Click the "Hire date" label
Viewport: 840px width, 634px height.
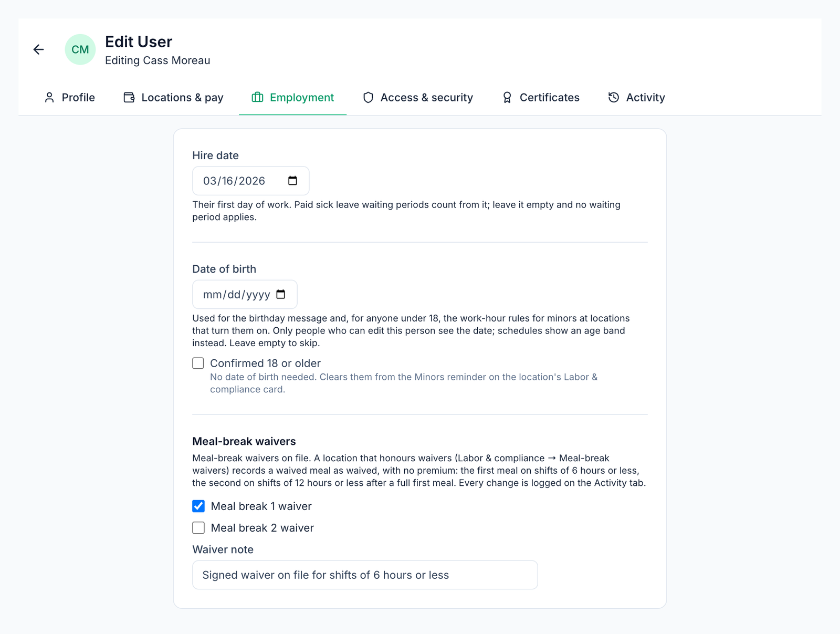pyautogui.click(x=215, y=155)
